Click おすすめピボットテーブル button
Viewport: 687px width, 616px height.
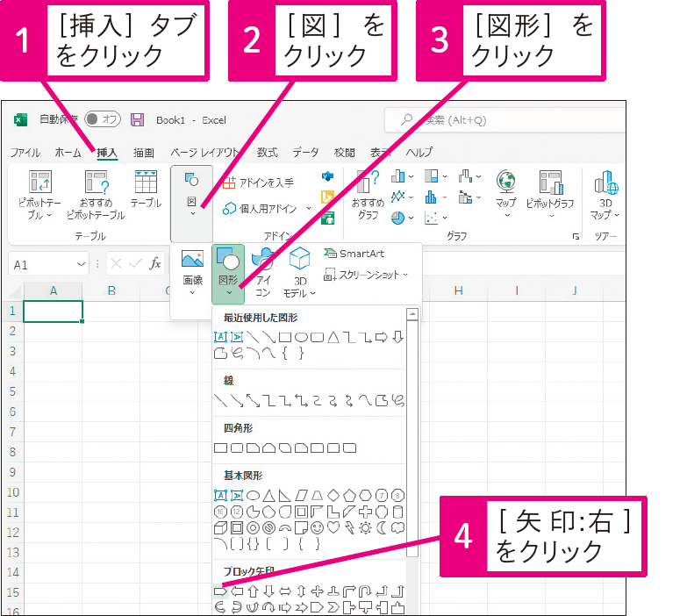(x=96, y=195)
